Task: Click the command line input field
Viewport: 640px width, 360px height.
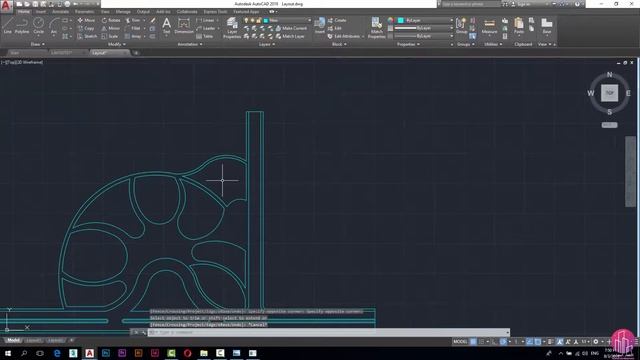Action: tap(329, 332)
